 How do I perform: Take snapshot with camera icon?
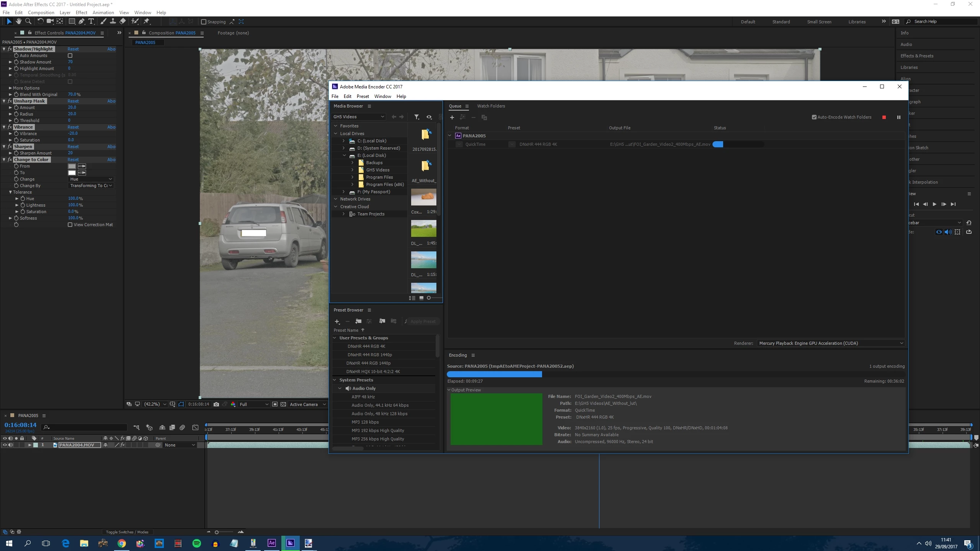pos(216,404)
